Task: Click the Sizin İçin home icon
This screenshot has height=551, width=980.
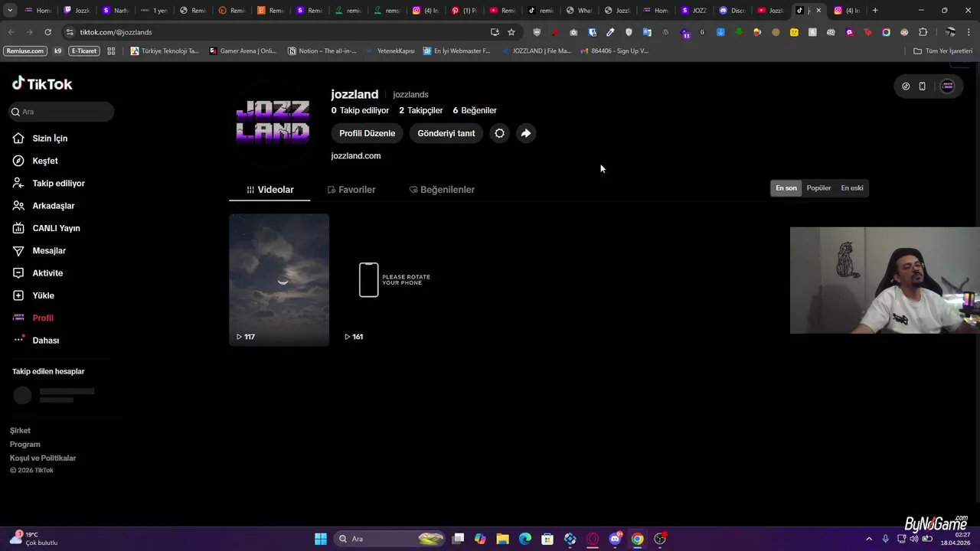Action: click(x=18, y=139)
